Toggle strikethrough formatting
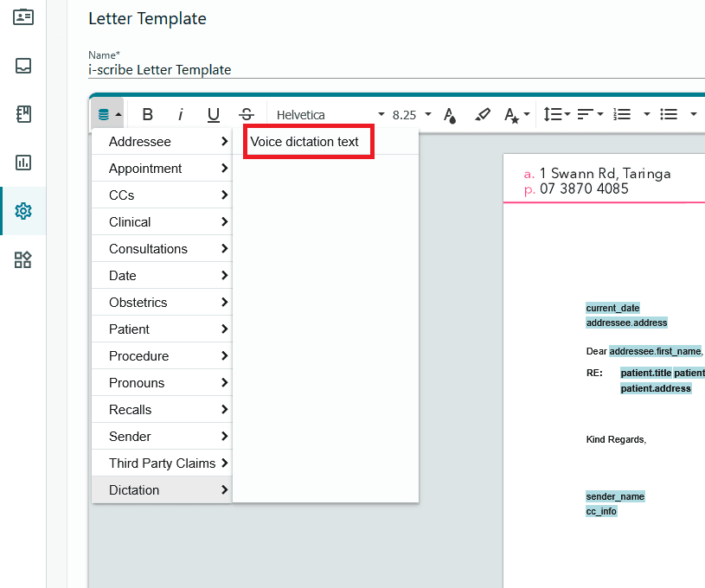This screenshot has height=588, width=705. pyautogui.click(x=247, y=115)
